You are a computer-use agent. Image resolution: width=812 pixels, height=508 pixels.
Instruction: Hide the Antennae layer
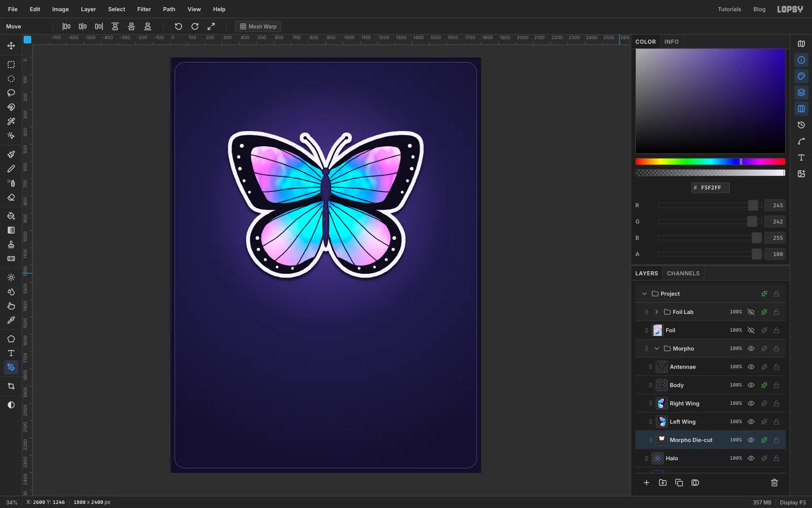pyautogui.click(x=751, y=367)
